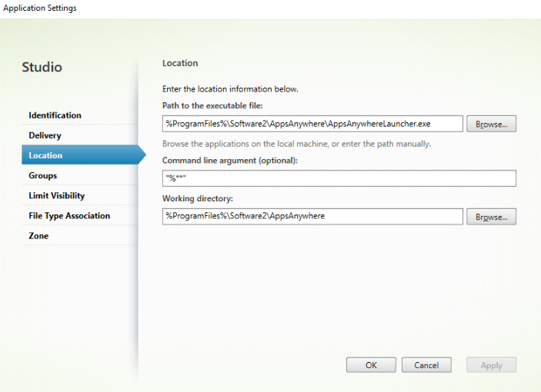Go to the Groups section
Screen dimensions: 541x392
click(x=43, y=175)
